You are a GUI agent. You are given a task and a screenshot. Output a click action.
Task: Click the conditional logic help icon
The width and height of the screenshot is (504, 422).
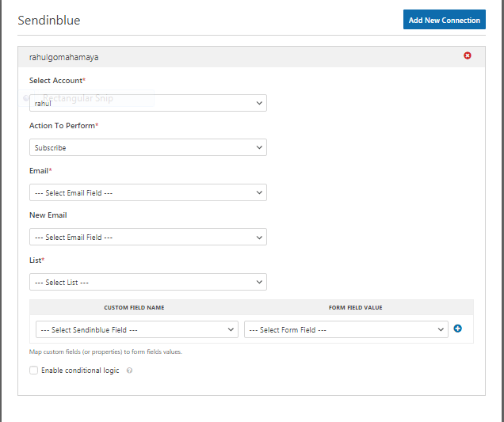(129, 371)
